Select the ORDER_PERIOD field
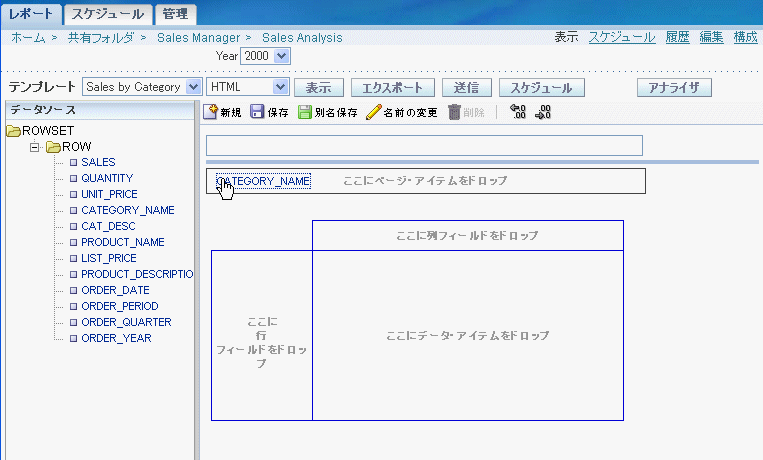 (120, 307)
